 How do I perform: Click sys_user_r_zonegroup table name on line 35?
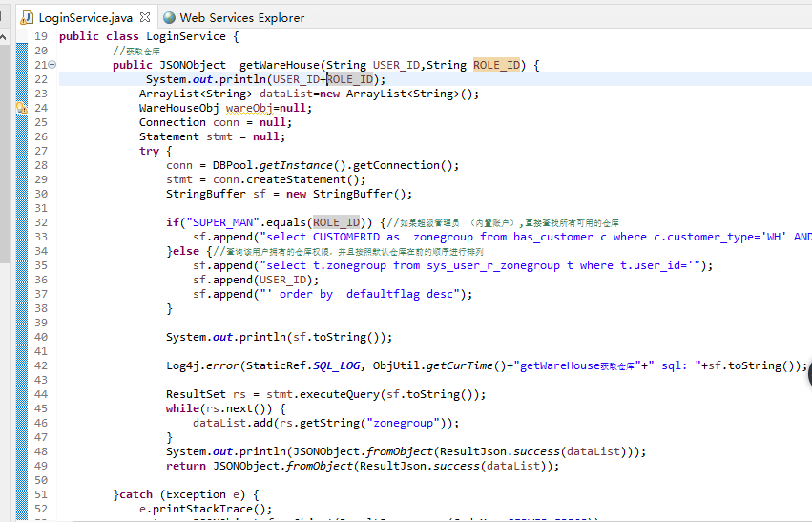point(493,265)
